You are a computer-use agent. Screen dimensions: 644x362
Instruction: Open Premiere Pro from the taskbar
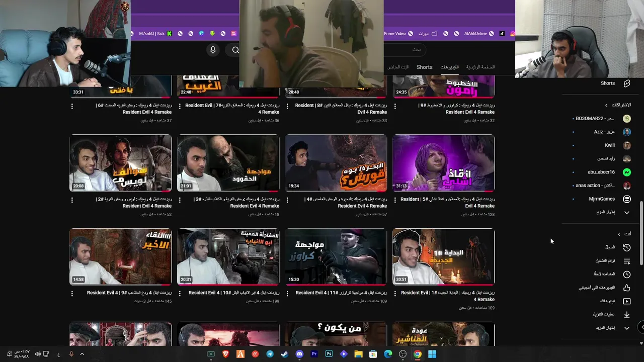[314, 354]
